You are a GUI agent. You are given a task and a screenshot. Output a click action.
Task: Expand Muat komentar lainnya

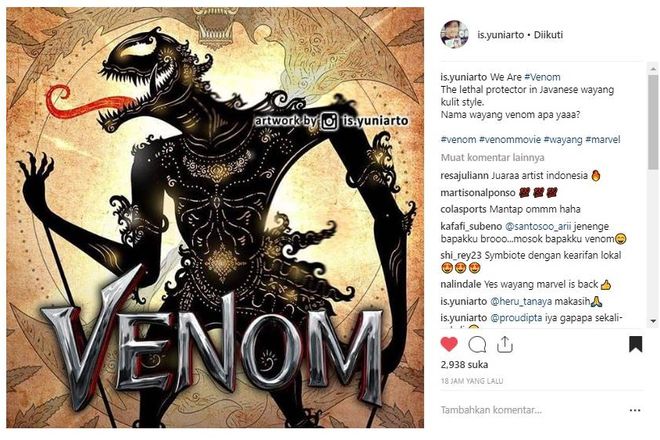492,157
